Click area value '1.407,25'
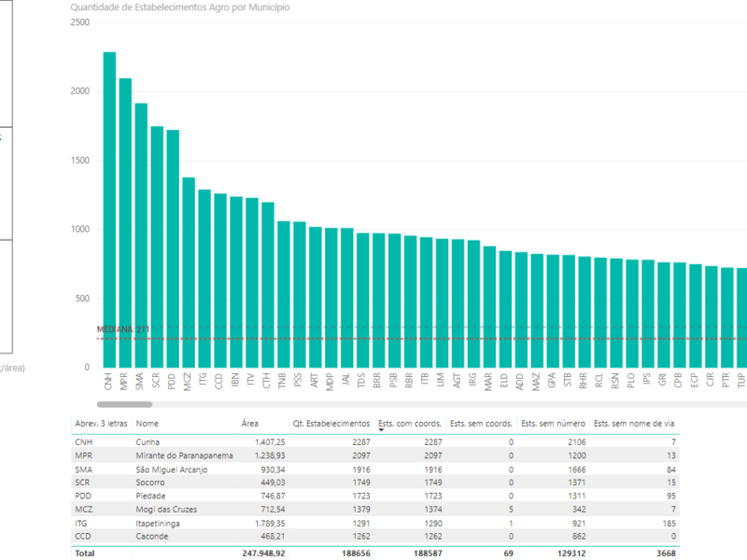The width and height of the screenshot is (747, 560). [x=270, y=441]
